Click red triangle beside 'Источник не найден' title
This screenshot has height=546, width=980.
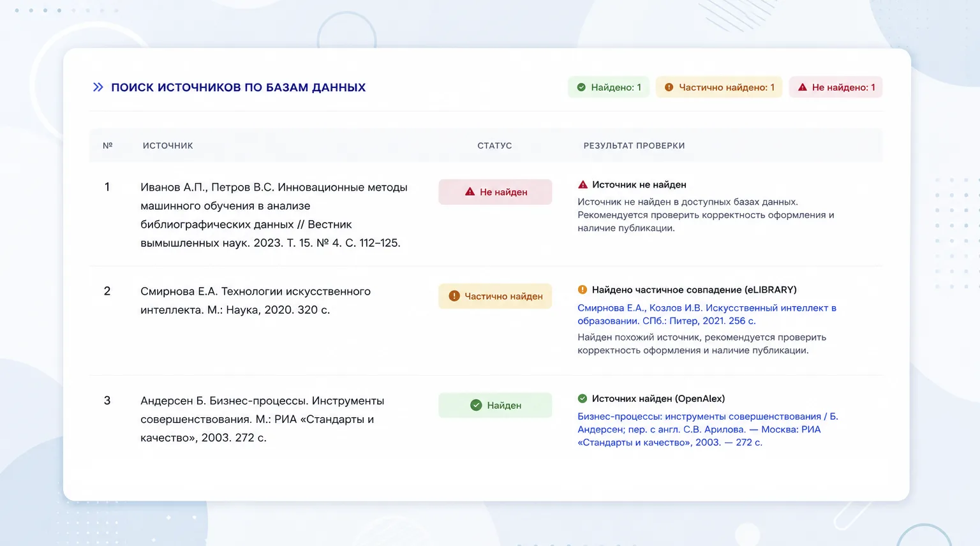click(583, 184)
